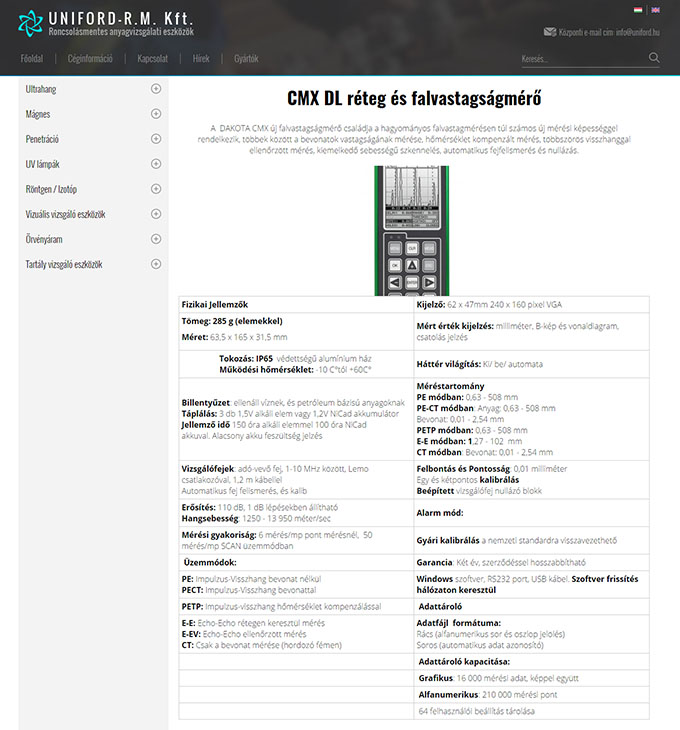The height and width of the screenshot is (730, 680).
Task: Click the Mágnes sidebar link
Action: tap(38, 115)
